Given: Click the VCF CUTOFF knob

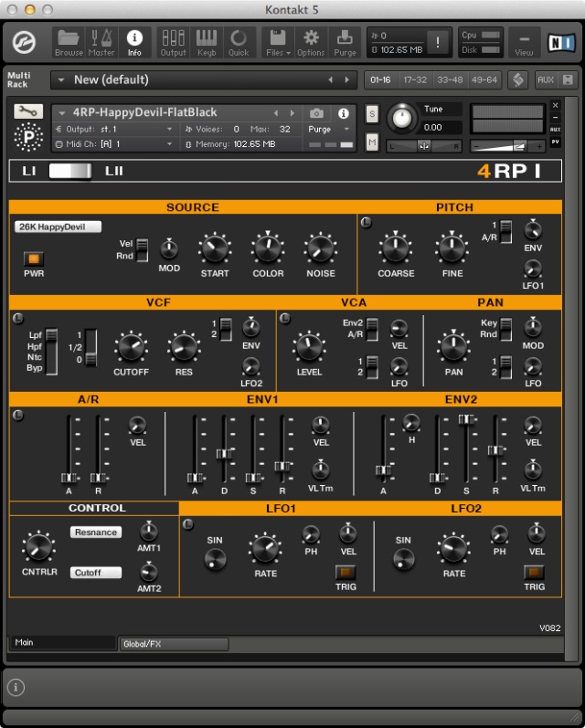Looking at the screenshot, I should 131,347.
